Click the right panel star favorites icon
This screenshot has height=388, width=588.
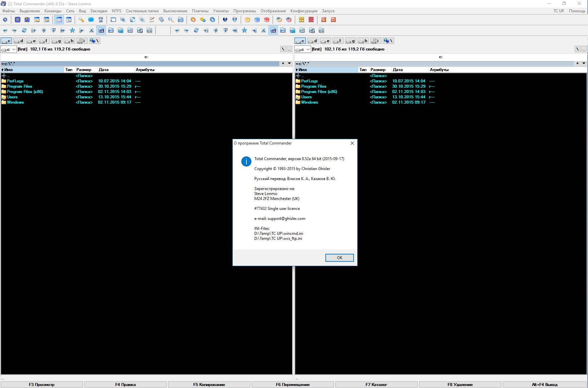(x=244, y=30)
